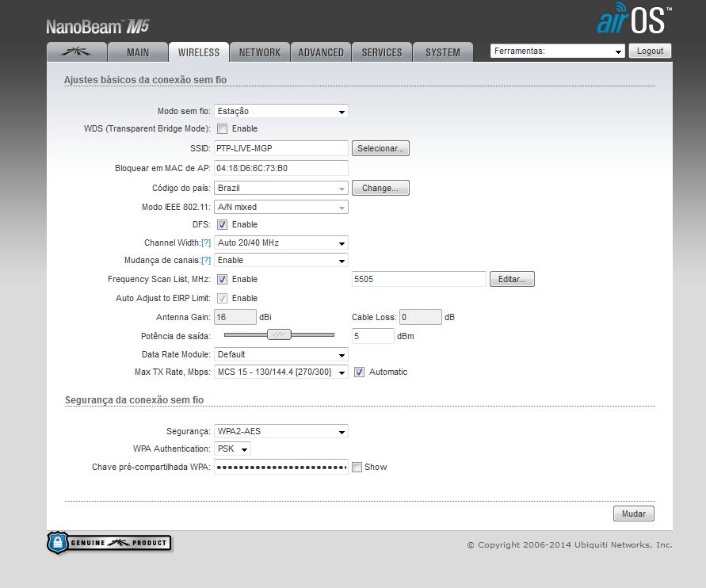Click WPA pre-shared key field
Viewport: 706px width, 588px height.
[x=281, y=467]
